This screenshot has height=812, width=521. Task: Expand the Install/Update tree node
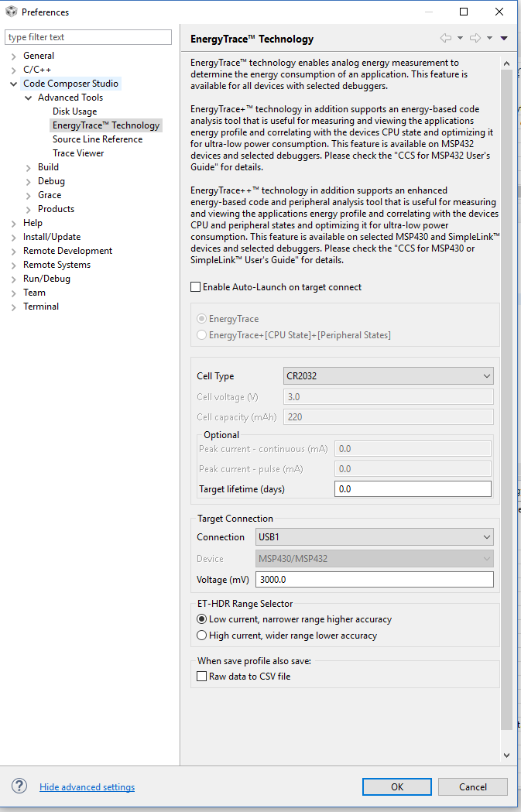[13, 237]
